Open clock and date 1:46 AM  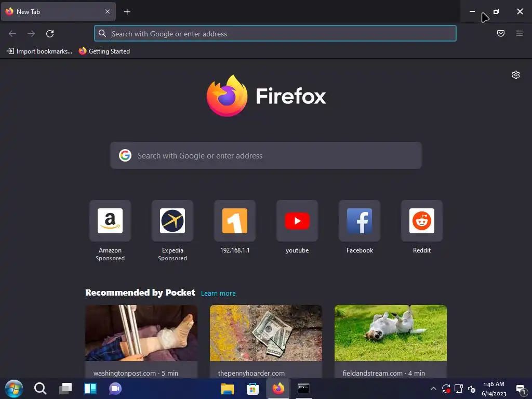tap(494, 389)
